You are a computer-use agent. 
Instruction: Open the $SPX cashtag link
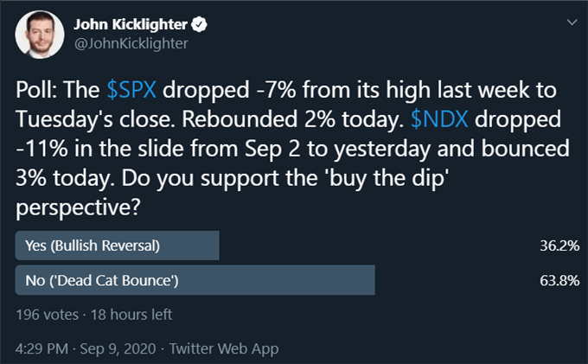pos(131,90)
